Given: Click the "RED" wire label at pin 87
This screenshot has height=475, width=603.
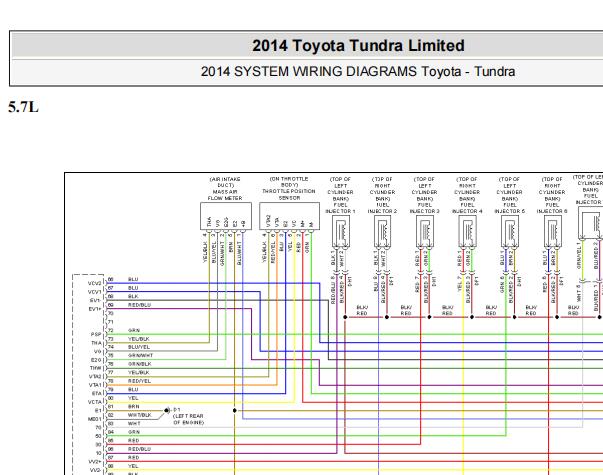Looking at the screenshot, I should coord(133,458).
